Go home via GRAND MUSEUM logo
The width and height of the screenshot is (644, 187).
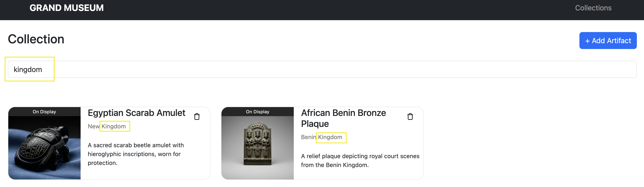66,8
